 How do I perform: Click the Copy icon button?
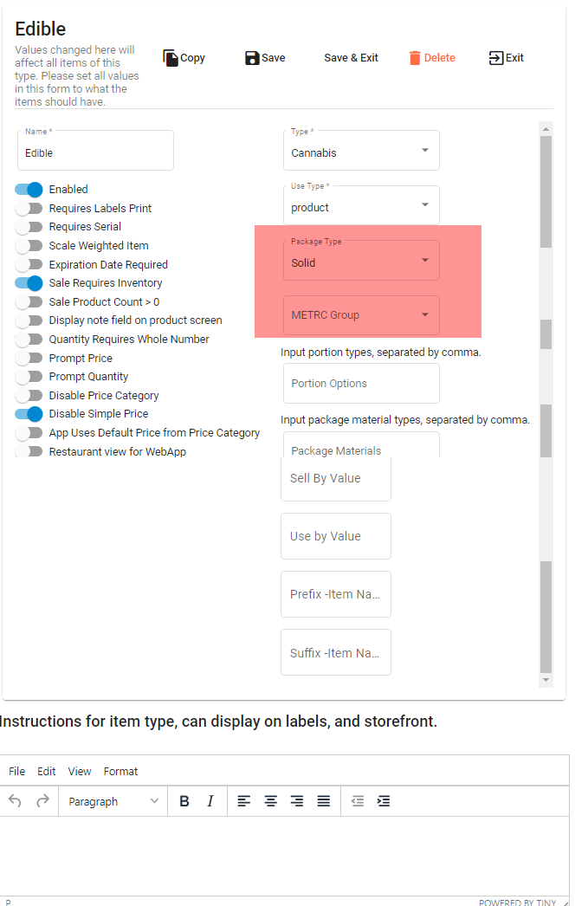pyautogui.click(x=171, y=58)
